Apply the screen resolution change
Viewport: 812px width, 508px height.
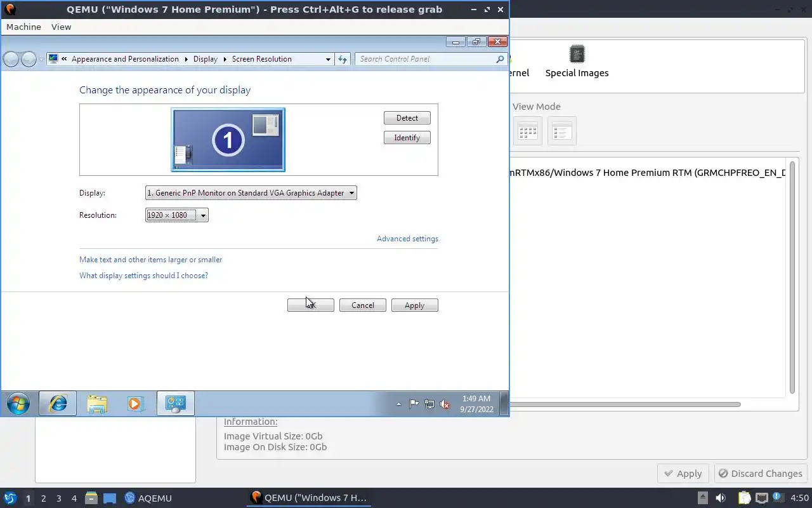point(414,305)
